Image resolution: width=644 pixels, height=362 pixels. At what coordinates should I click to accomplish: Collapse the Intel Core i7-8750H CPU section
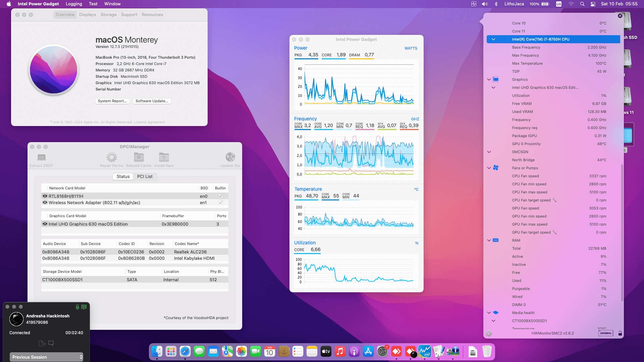click(493, 39)
